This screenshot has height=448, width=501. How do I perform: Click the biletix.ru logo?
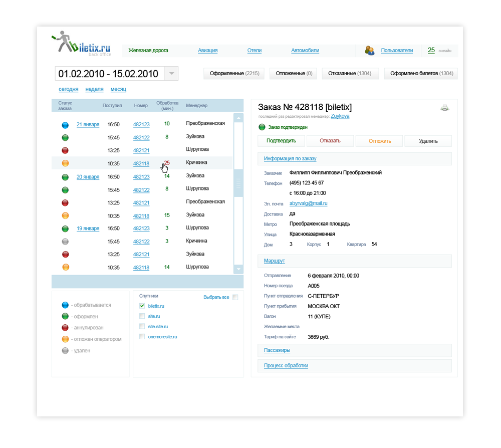click(x=81, y=44)
